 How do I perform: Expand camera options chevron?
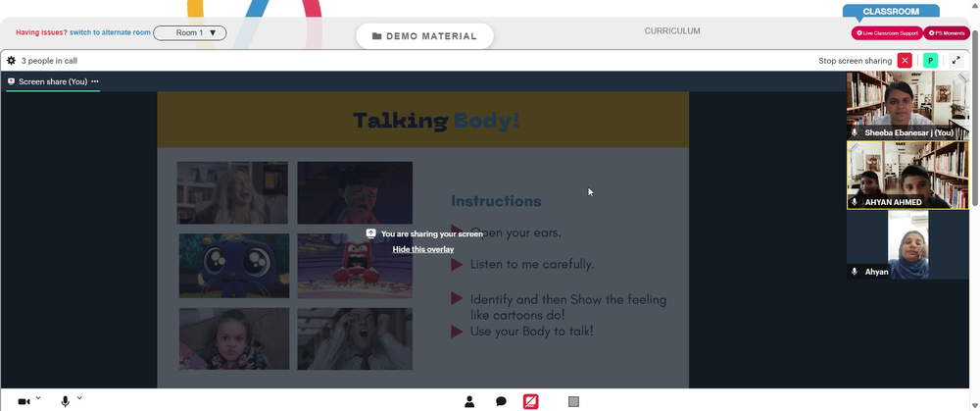point(38,398)
